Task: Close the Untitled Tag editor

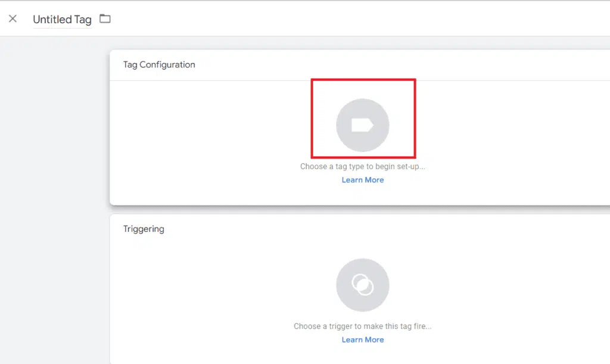Action: [13, 18]
